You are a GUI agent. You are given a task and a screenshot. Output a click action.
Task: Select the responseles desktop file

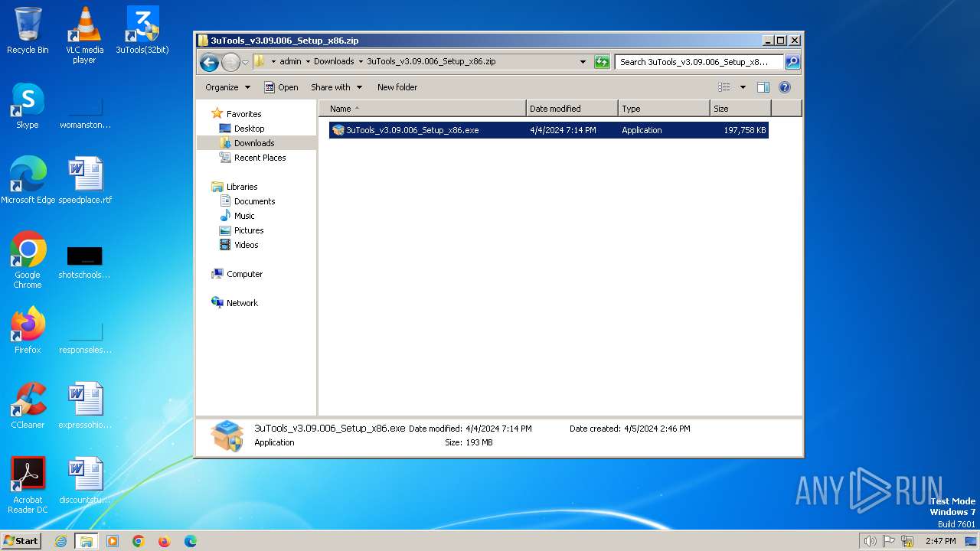click(85, 337)
